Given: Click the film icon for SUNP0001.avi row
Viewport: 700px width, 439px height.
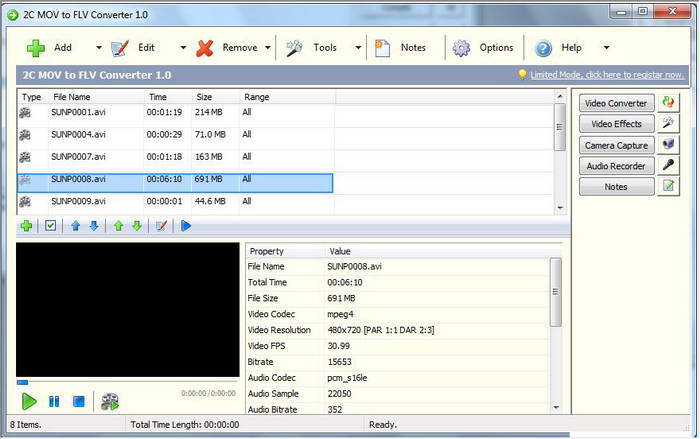Looking at the screenshot, I should tap(25, 113).
